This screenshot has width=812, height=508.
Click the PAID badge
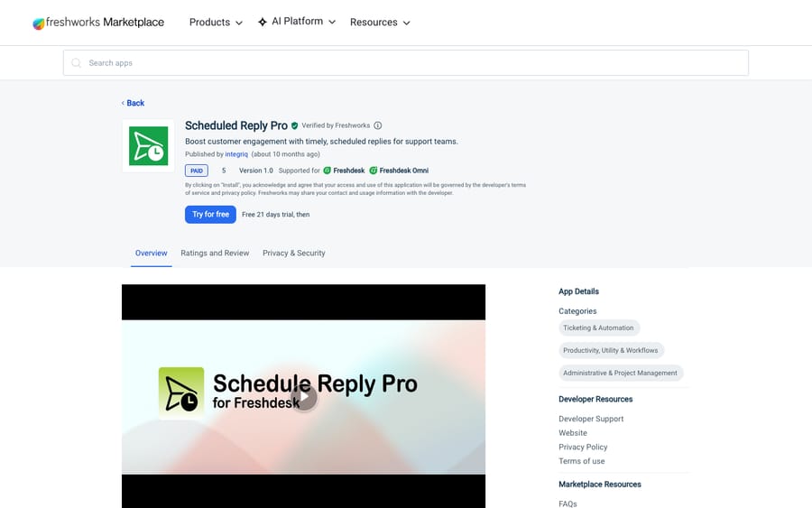pos(197,171)
